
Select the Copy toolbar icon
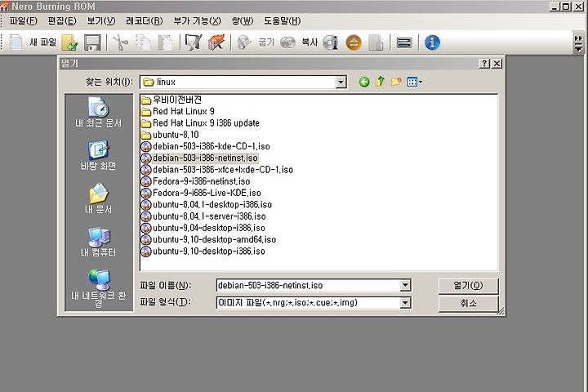(143, 42)
